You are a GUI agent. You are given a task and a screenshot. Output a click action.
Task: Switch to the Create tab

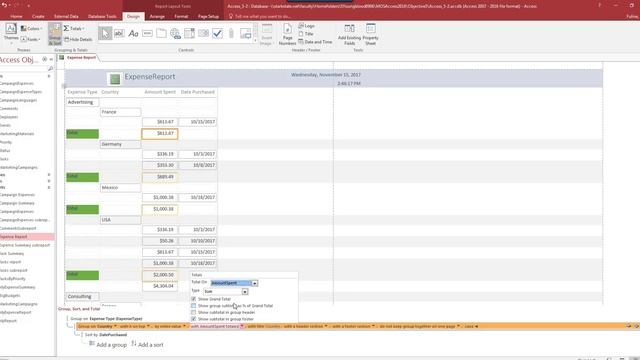(38, 16)
